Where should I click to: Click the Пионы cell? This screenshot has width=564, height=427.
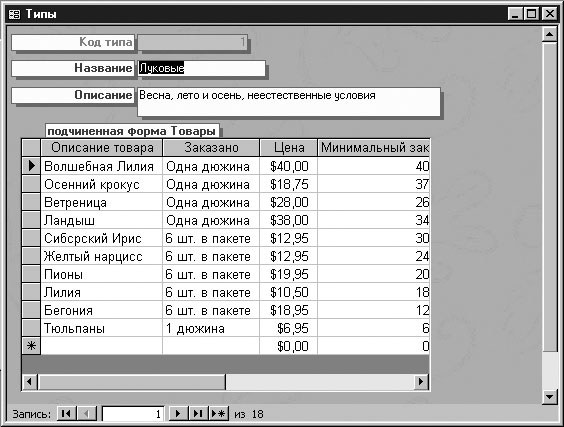click(102, 274)
